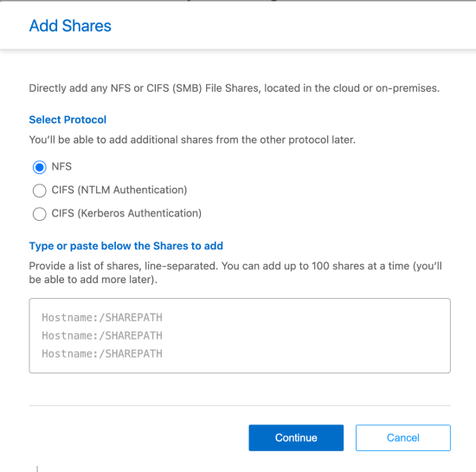
Task: Choose CIFS (NTLM Authentication) radio option
Action: coord(40,191)
